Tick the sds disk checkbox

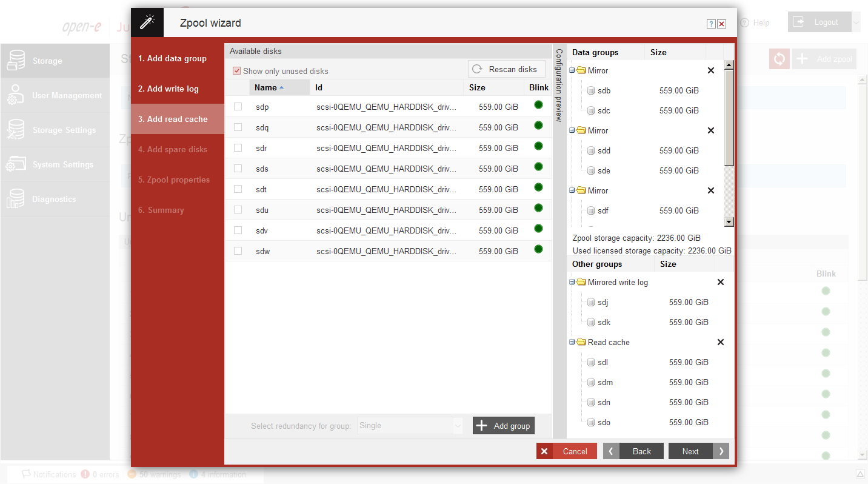pyautogui.click(x=238, y=169)
